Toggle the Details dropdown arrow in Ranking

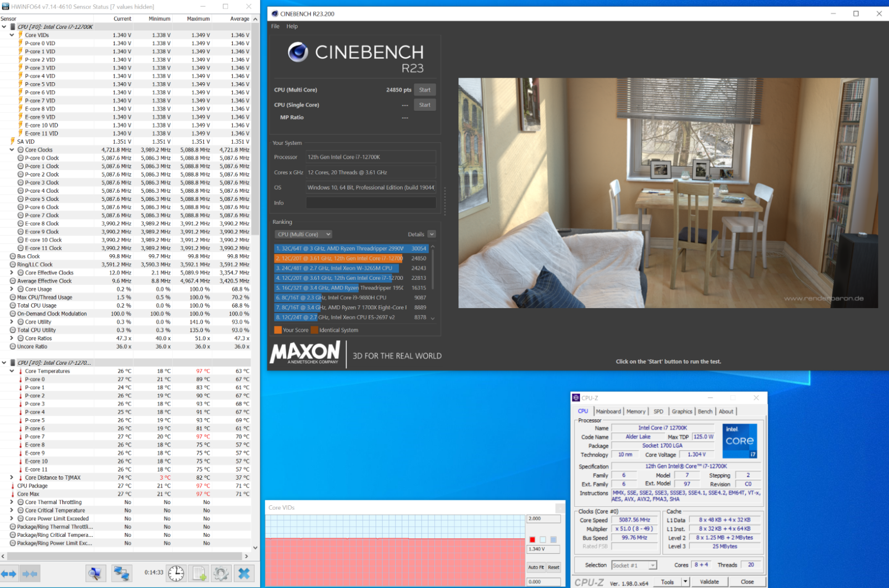[x=432, y=234]
